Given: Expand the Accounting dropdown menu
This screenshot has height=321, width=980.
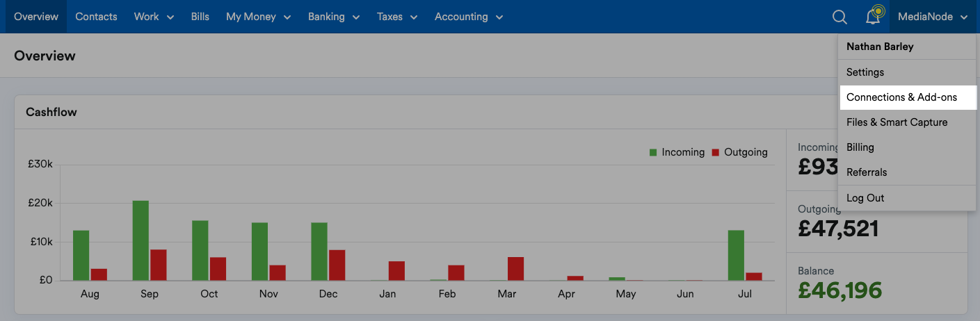Looking at the screenshot, I should [468, 17].
